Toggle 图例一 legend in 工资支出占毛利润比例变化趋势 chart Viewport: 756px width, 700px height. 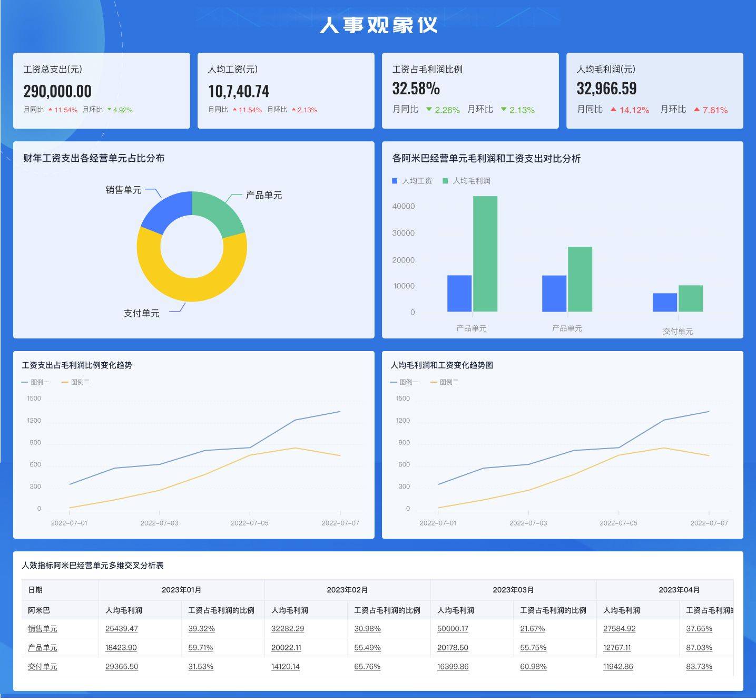35,382
